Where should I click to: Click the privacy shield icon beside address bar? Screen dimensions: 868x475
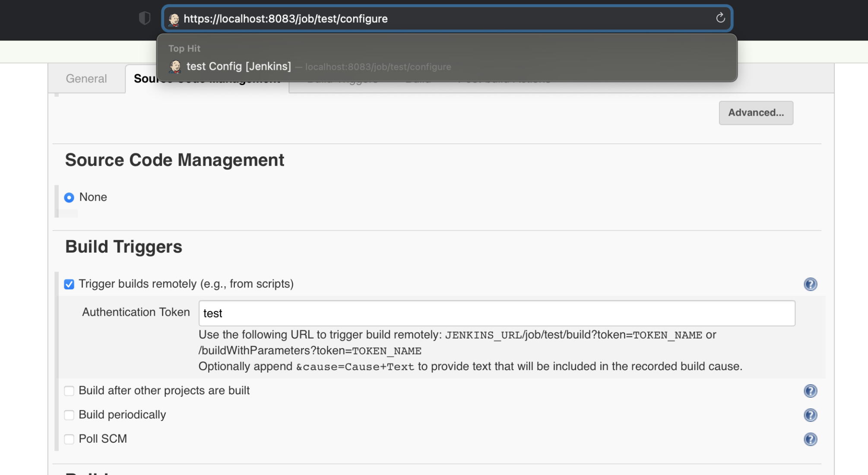[145, 18]
